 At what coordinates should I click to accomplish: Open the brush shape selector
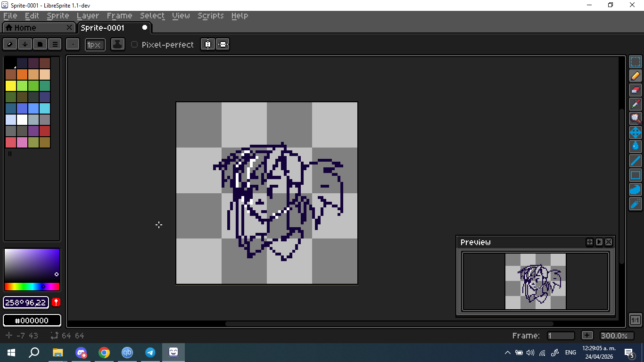coord(73,44)
